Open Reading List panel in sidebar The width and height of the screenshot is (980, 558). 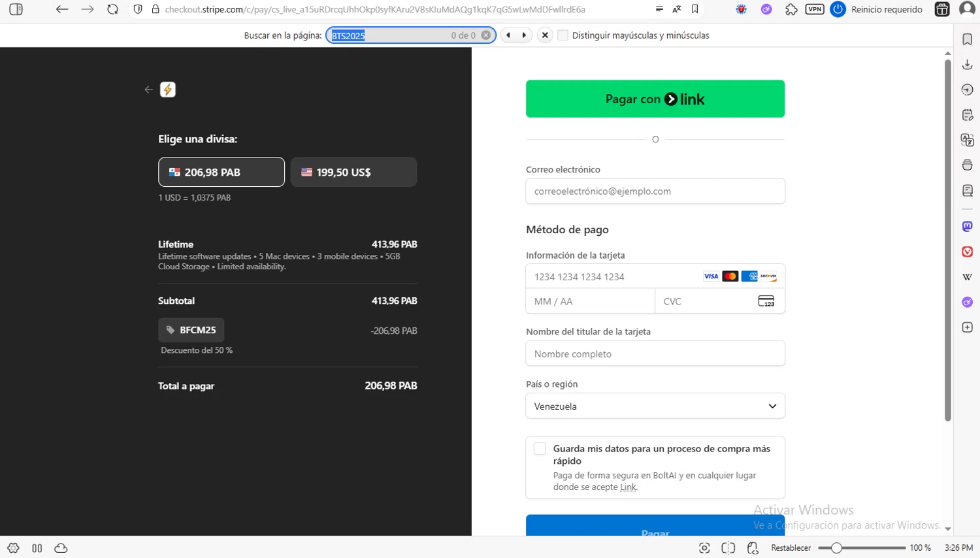click(x=968, y=190)
